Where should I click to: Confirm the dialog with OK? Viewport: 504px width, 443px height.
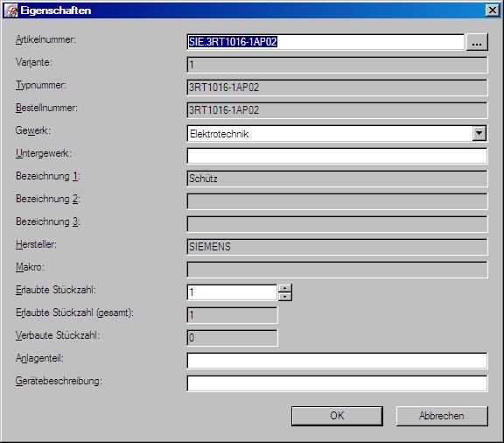337,416
